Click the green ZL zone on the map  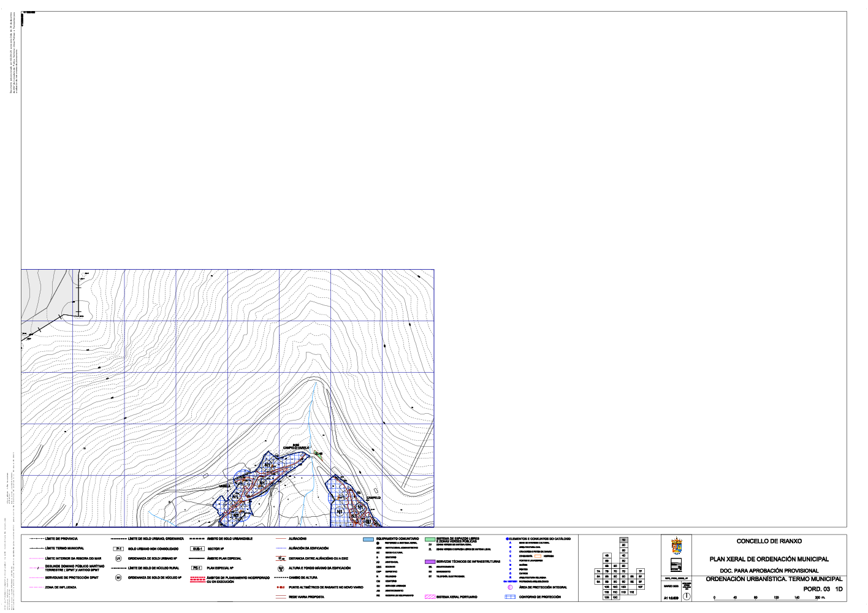pos(318,454)
